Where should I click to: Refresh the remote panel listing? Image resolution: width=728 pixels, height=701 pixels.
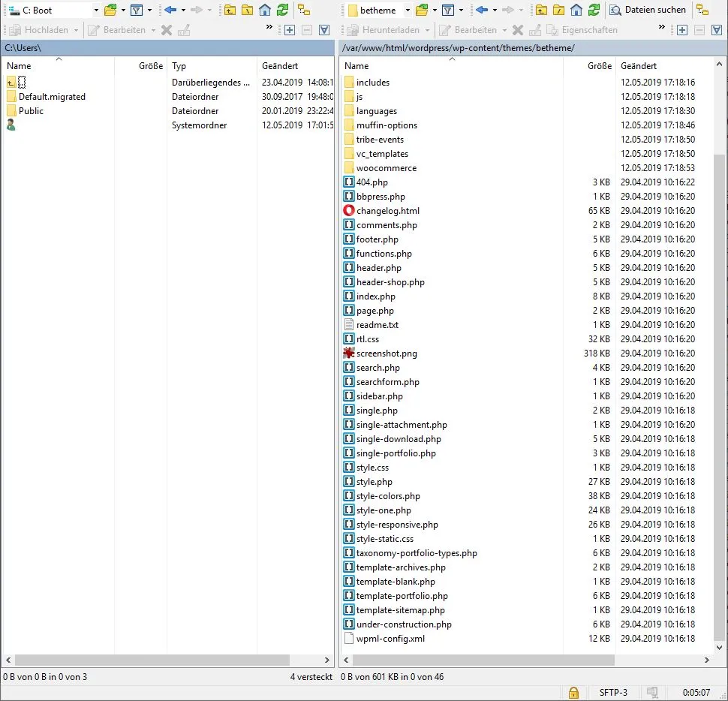594,10
